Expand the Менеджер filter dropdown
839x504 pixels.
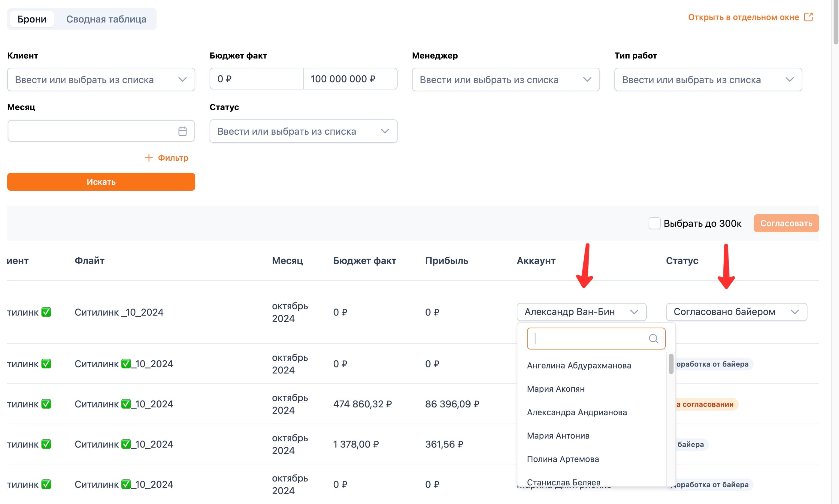tap(505, 79)
